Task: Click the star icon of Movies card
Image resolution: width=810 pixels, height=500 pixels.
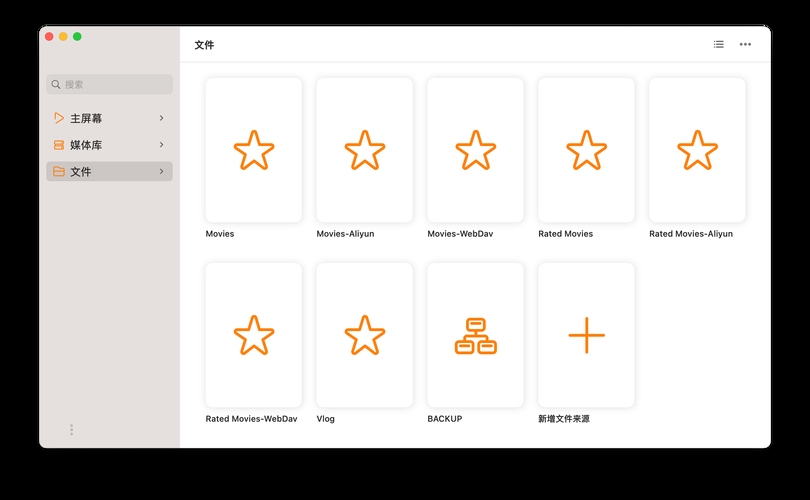Action: click(x=254, y=150)
